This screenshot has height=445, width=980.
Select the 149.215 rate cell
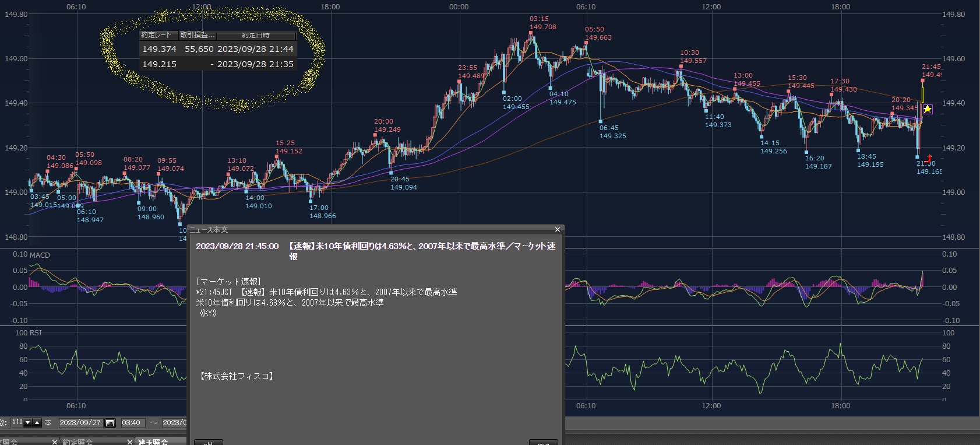point(159,64)
